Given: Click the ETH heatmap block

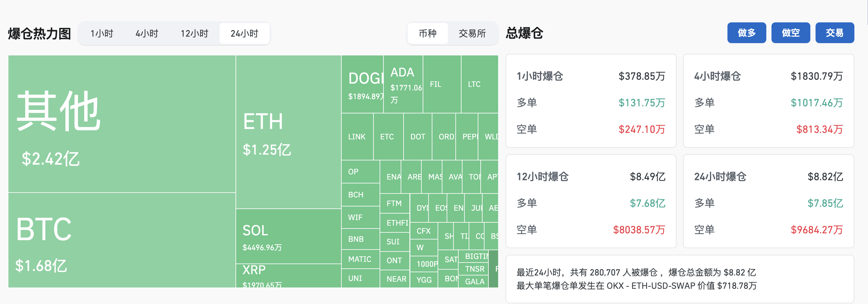Looking at the screenshot, I should coord(288,132).
